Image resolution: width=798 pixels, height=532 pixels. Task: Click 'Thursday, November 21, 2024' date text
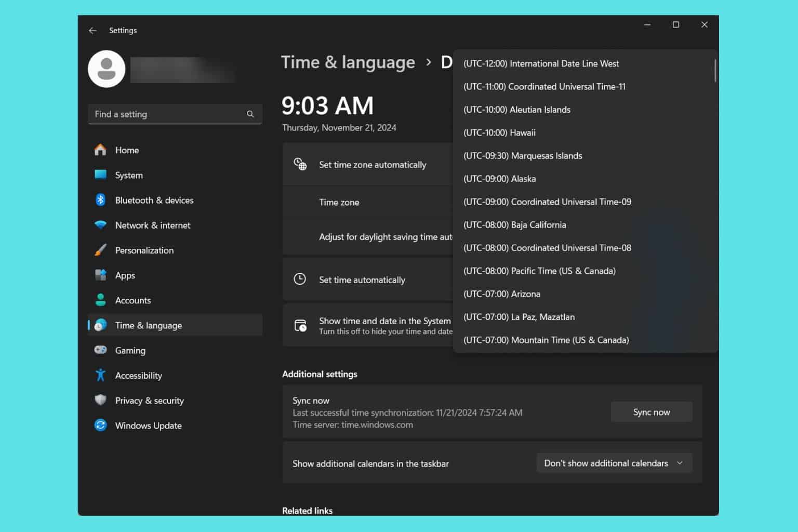click(339, 128)
